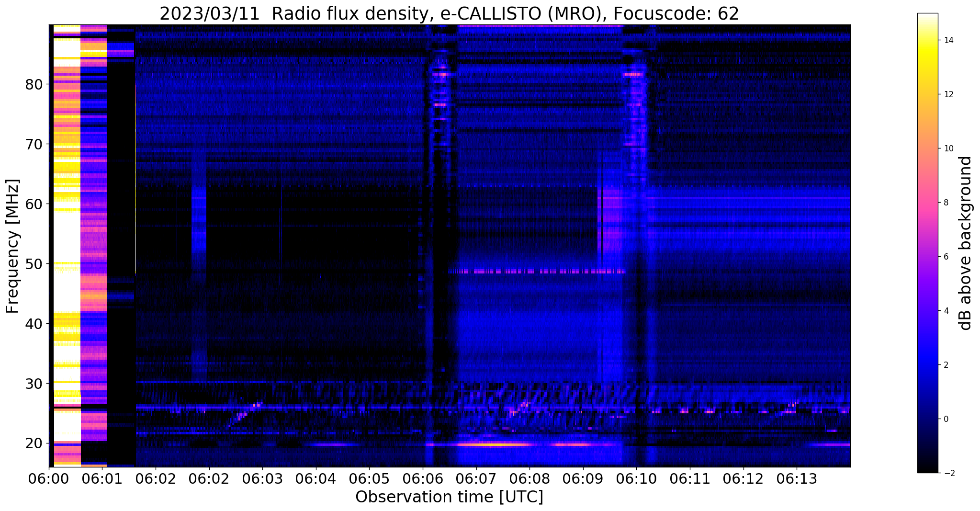Click the 06:13 time tick label
Image resolution: width=980 pixels, height=511 pixels.
pos(797,477)
